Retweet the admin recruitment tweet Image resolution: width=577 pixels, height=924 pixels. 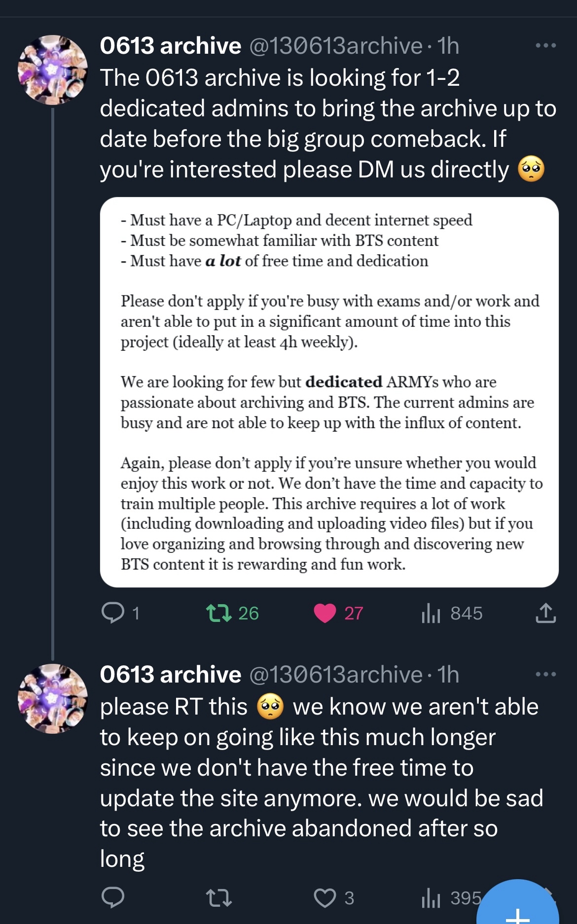[x=218, y=613]
